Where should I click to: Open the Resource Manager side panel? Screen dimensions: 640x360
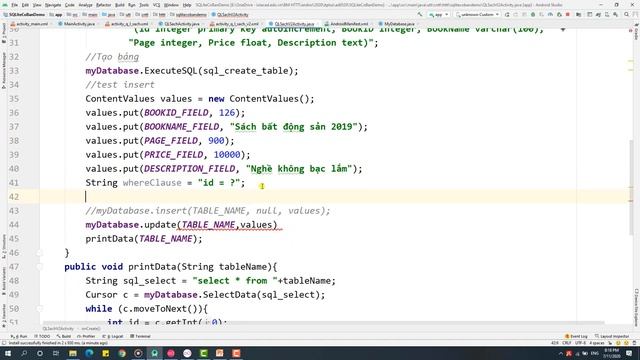point(4,70)
